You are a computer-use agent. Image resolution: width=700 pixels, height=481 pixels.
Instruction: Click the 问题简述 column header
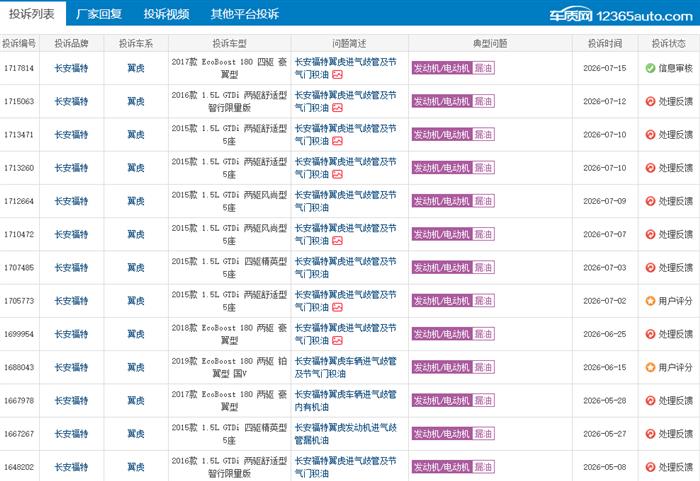coord(350,43)
